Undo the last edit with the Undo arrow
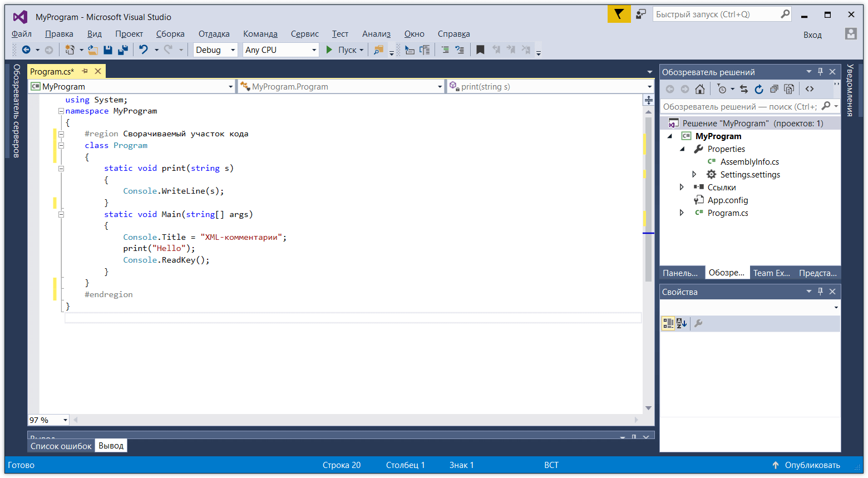The height and width of the screenshot is (478, 868). tap(144, 50)
